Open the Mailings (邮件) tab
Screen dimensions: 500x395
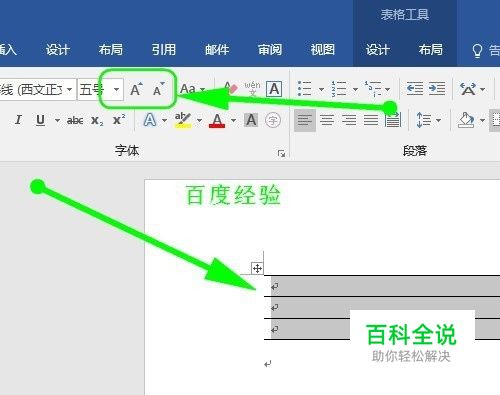(x=217, y=50)
